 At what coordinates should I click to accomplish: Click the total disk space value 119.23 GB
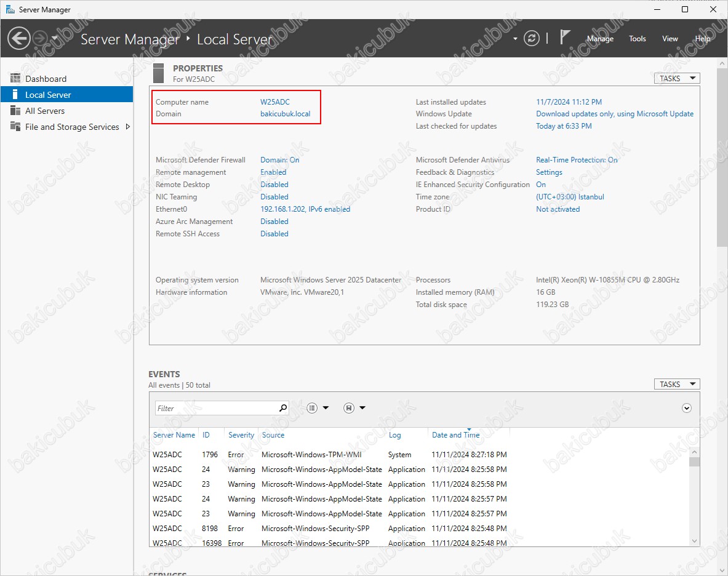552,305
